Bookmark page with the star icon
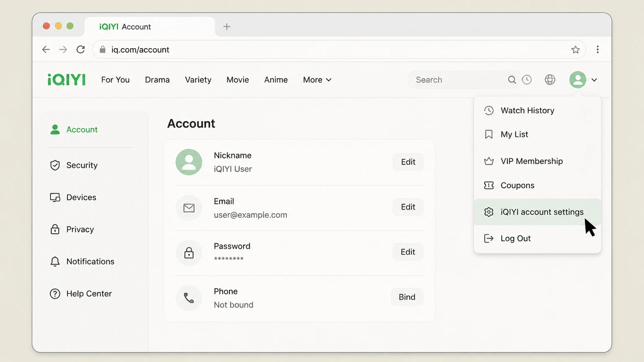Screen dimensions: 644x362 pyautogui.click(x=576, y=49)
